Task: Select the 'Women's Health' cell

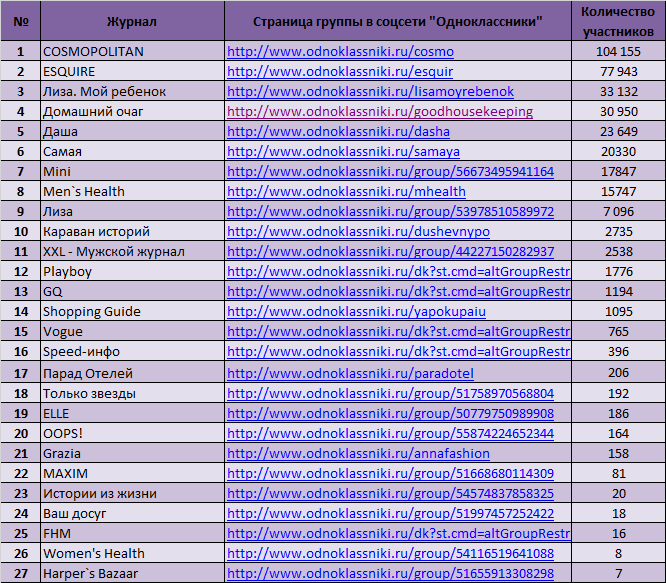Action: click(132, 553)
